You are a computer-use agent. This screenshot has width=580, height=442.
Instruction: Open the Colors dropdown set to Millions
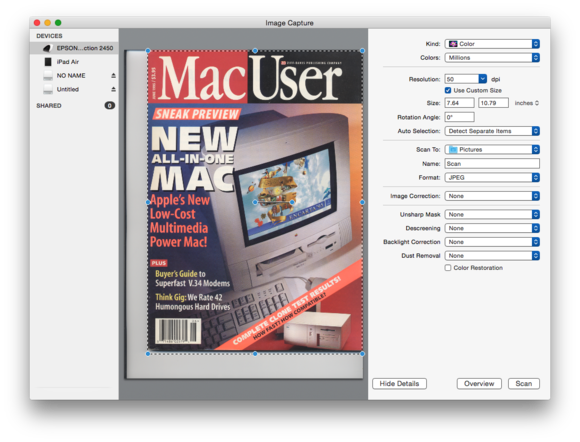tap(492, 58)
